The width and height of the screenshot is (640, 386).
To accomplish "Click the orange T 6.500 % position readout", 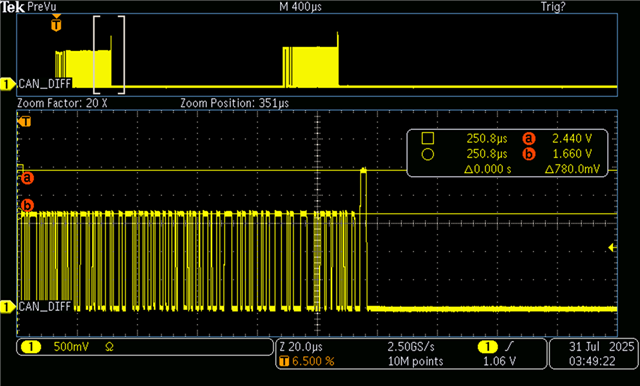I will coord(307,361).
